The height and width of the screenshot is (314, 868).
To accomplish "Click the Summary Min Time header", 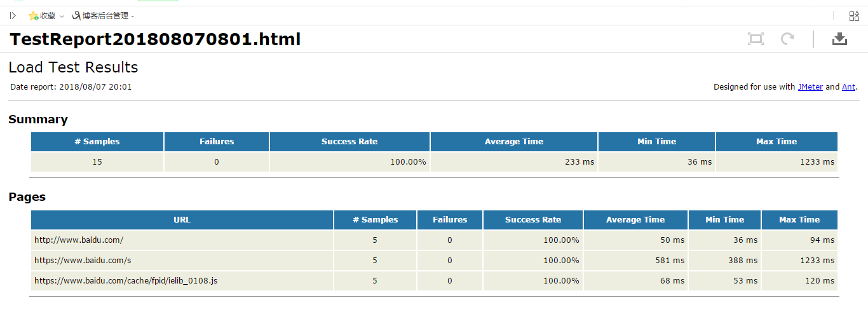I will (657, 142).
